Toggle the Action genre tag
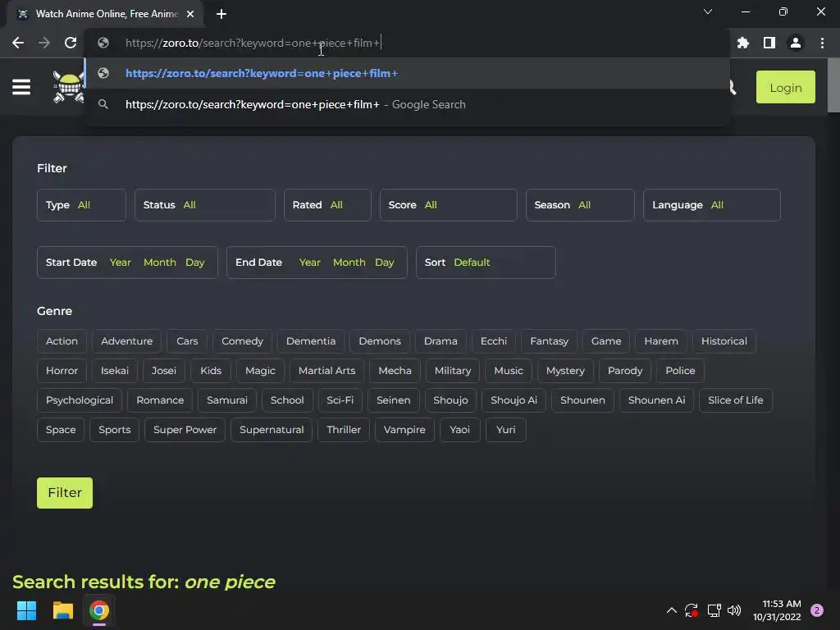 pos(62,341)
